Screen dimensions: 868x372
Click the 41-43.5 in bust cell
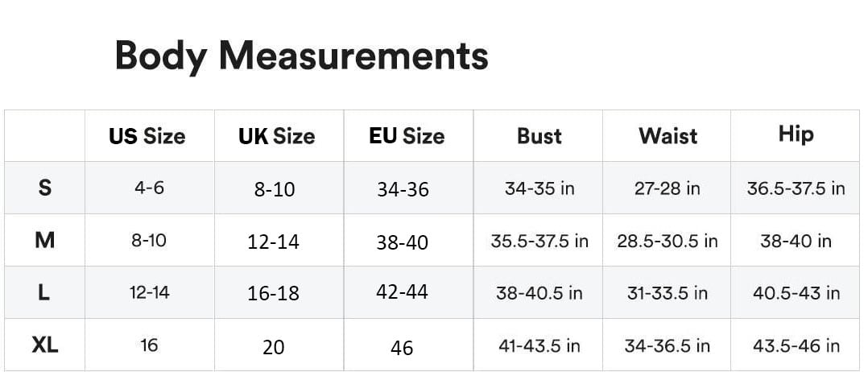point(539,345)
